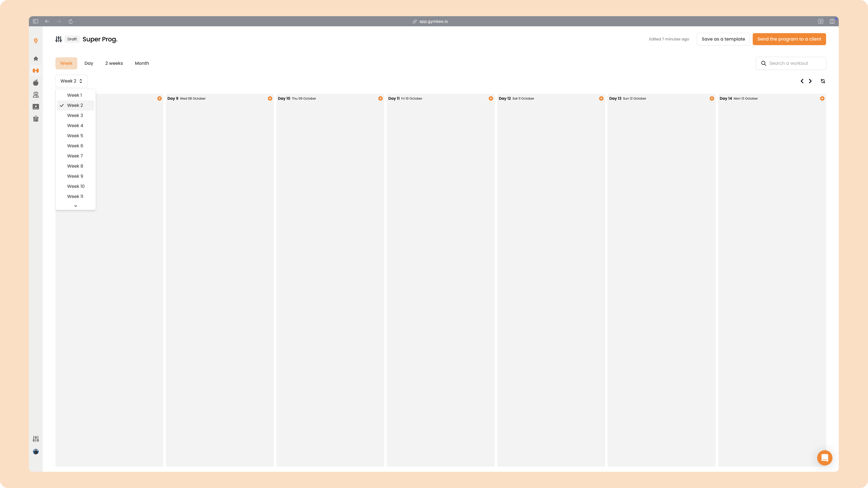Viewport: 868px width, 488px height.
Task: Add a workout to Day 11
Action: click(491, 98)
